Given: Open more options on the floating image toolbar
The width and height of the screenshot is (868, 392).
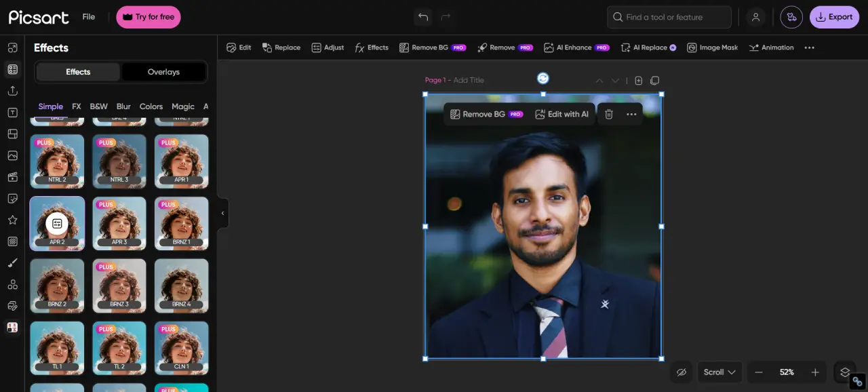Looking at the screenshot, I should 631,114.
